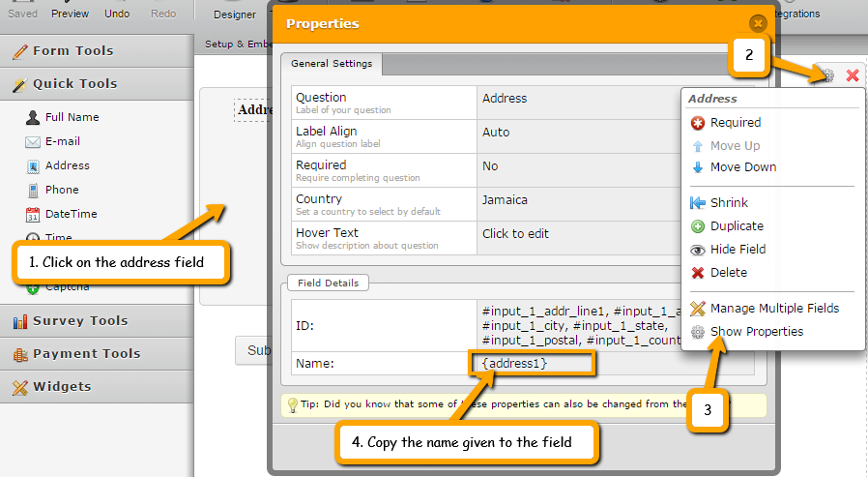Click the Required value No to toggle
This screenshot has height=477, width=868.
pos(490,166)
